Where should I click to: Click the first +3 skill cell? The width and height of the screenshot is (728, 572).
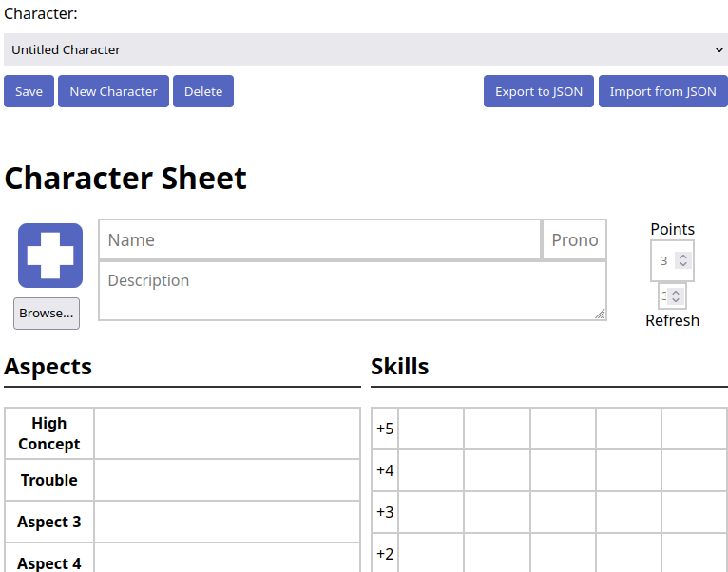click(x=431, y=512)
